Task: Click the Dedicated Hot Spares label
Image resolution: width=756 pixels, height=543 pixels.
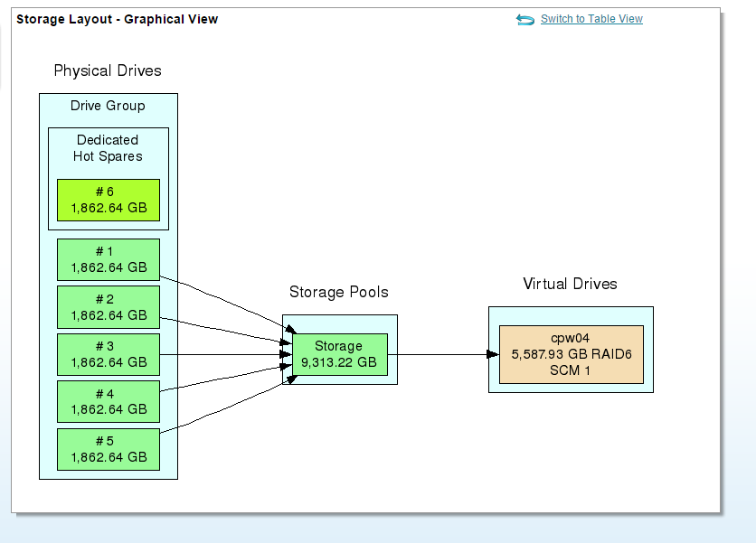Action: [108, 148]
